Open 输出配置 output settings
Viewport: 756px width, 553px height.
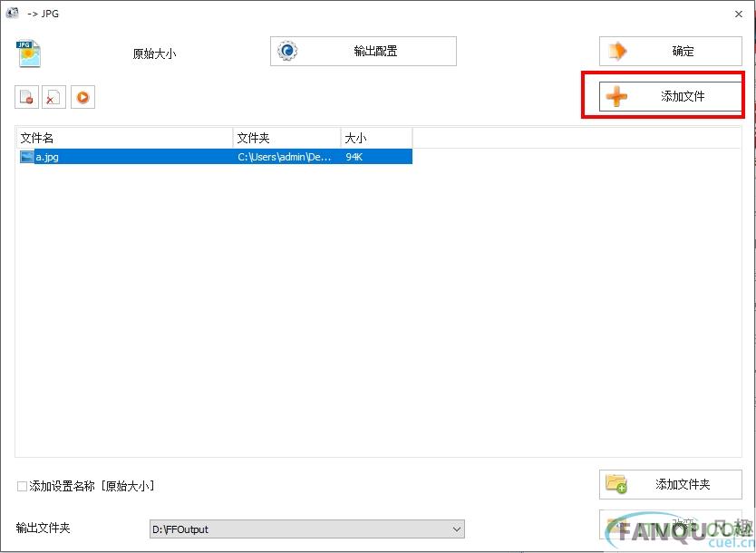pyautogui.click(x=363, y=51)
